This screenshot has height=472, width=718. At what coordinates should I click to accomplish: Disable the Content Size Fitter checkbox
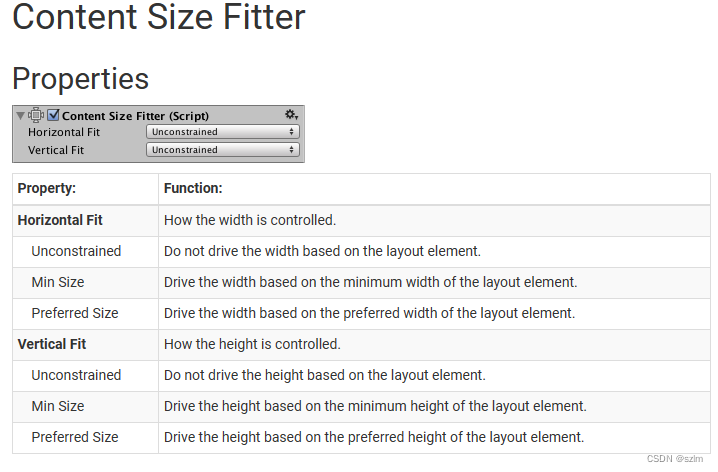54,115
